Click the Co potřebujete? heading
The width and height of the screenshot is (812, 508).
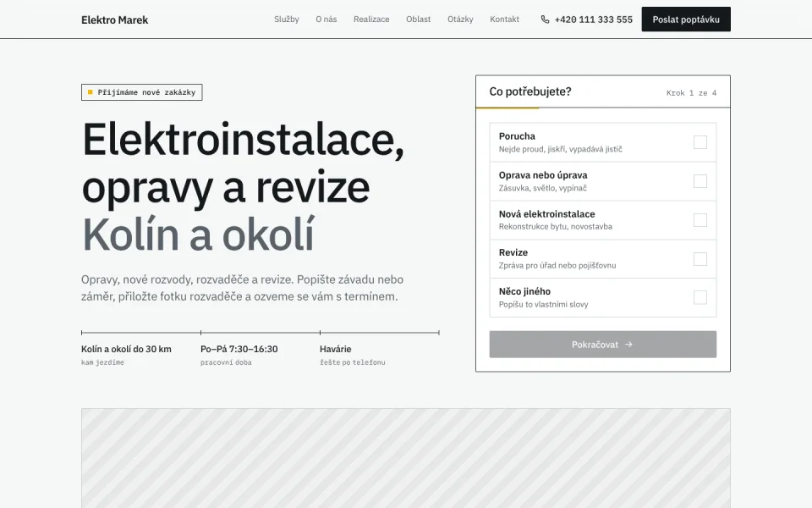pyautogui.click(x=530, y=91)
